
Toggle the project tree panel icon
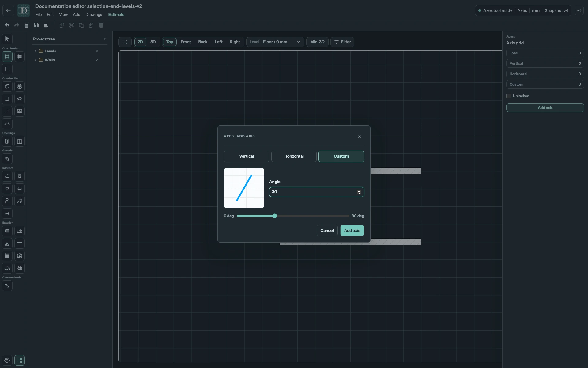pyautogui.click(x=20, y=360)
